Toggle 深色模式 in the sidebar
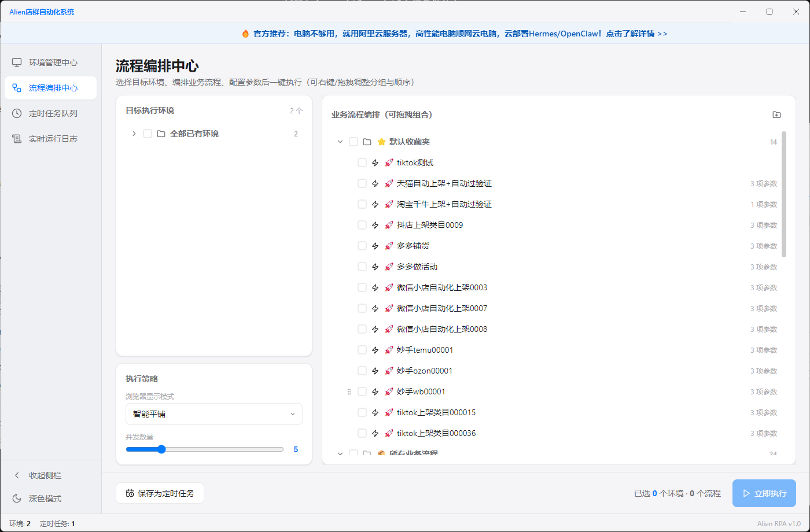 pyautogui.click(x=51, y=498)
